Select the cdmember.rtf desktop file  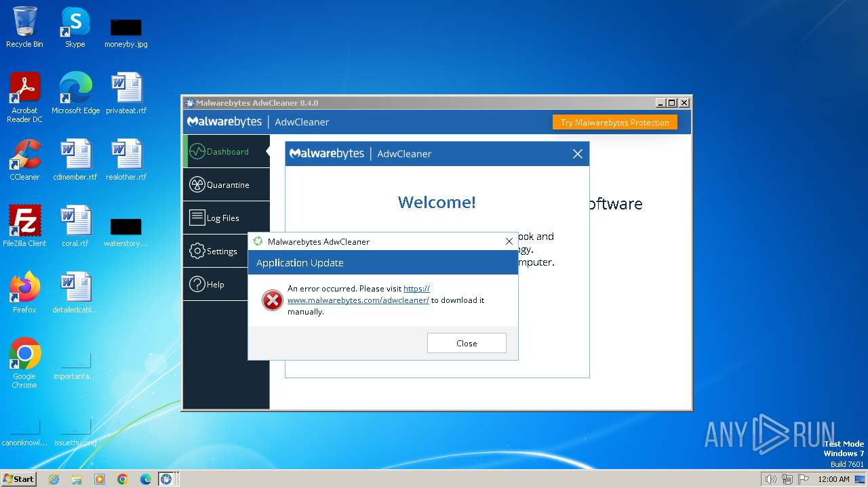pyautogui.click(x=75, y=160)
